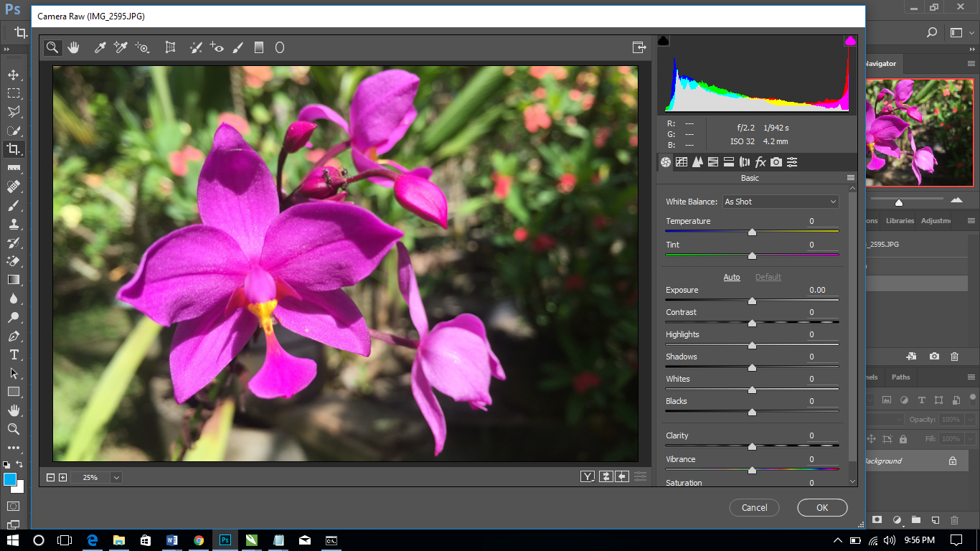The image size is (980, 551).
Task: Open Chrome from the Windows taskbar
Action: 199,540
